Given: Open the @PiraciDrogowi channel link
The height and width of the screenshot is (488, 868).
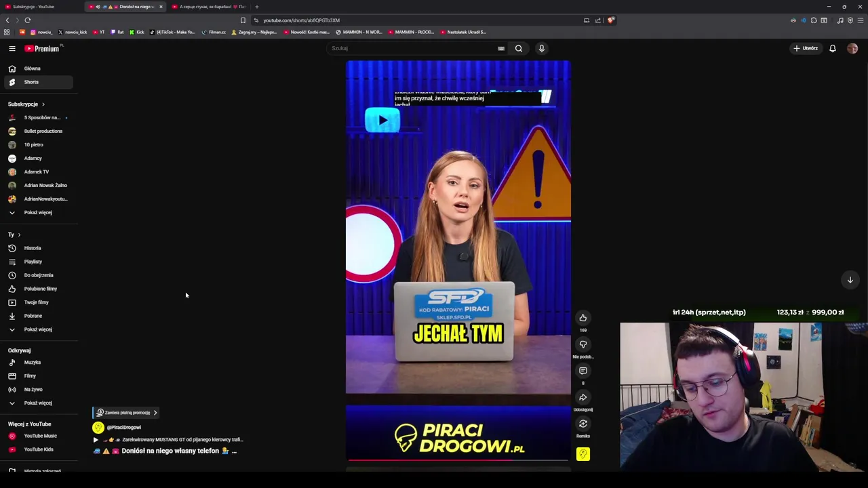Looking at the screenshot, I should [124, 428].
